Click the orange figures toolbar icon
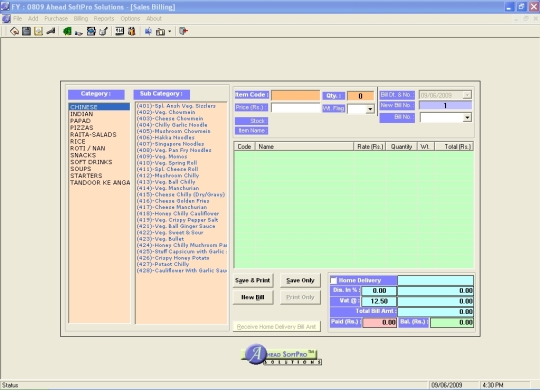This screenshot has width=540, height=390. point(132,31)
